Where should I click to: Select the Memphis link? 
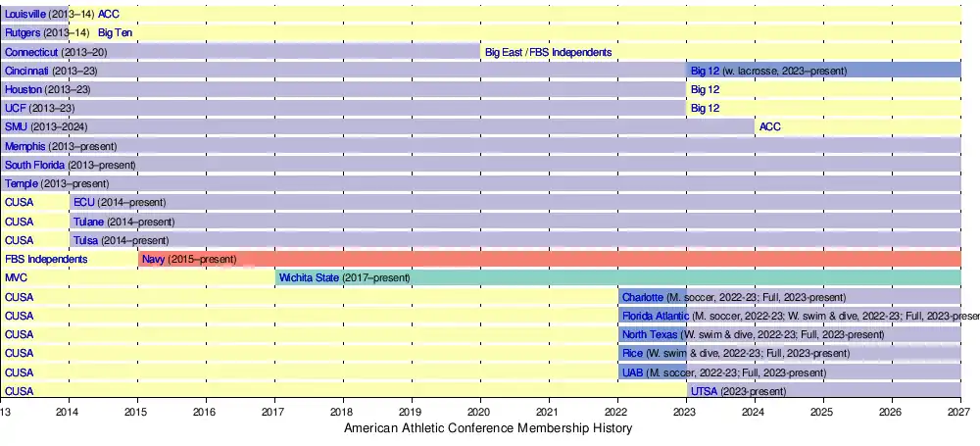pyautogui.click(x=25, y=146)
